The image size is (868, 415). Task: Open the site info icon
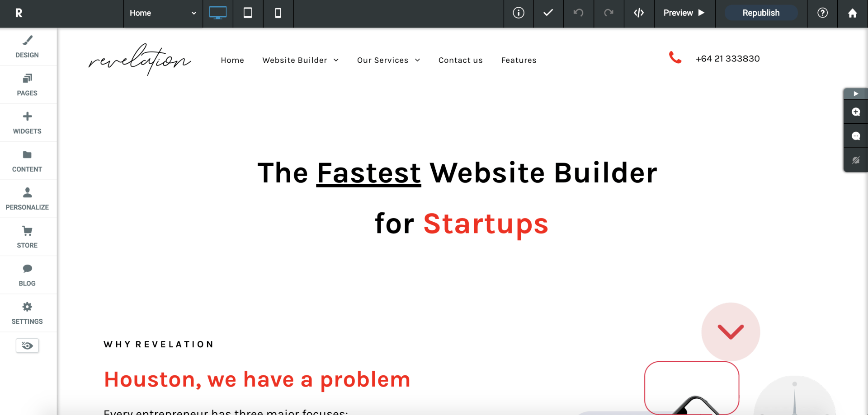[x=519, y=13]
